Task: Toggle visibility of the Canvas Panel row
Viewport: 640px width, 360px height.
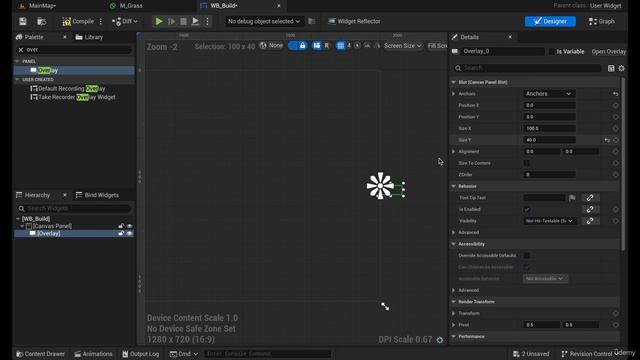Action: [x=129, y=226]
